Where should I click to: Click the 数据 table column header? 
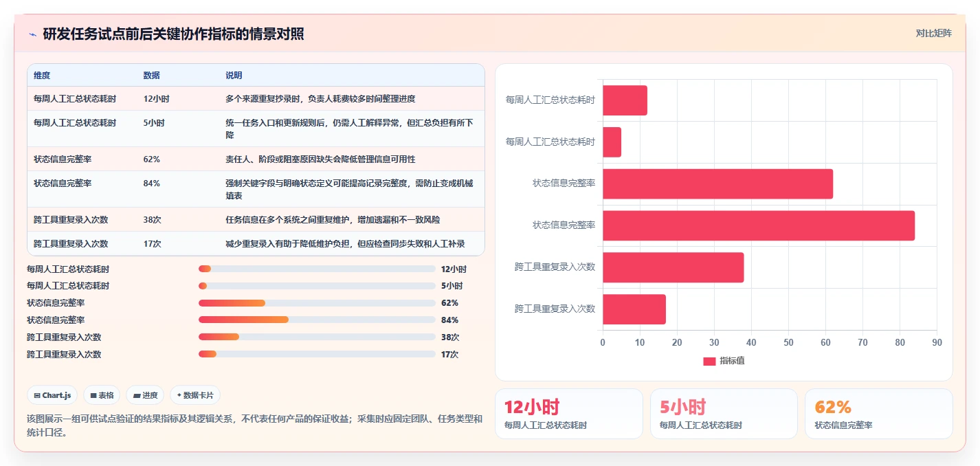point(151,76)
